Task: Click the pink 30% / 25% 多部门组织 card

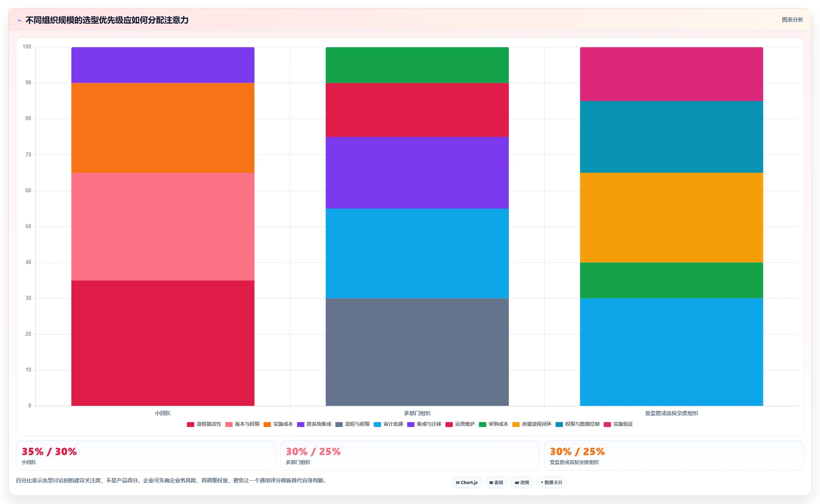Action: coord(410,456)
